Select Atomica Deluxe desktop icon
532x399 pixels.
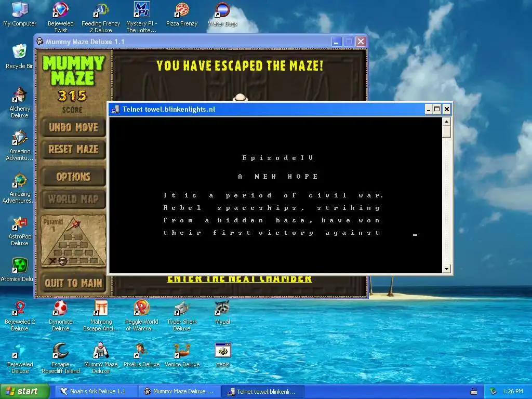(x=17, y=270)
